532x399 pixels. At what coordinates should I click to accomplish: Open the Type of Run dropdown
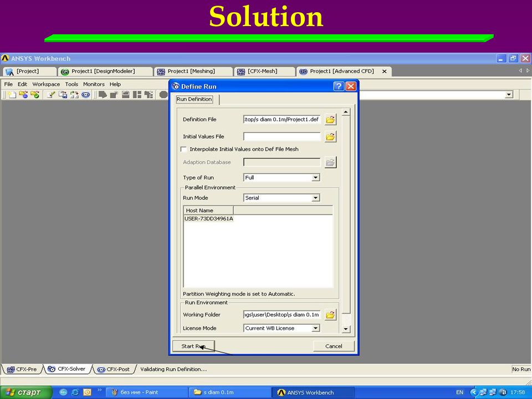click(x=315, y=177)
